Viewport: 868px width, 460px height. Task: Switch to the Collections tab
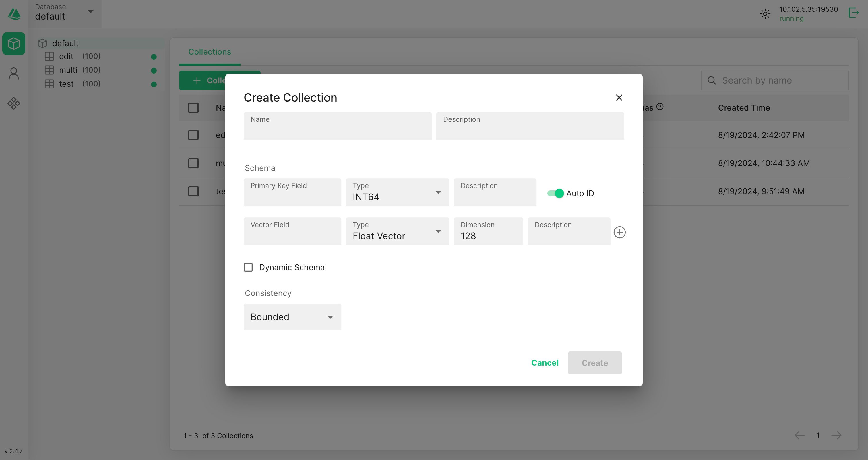pos(210,52)
